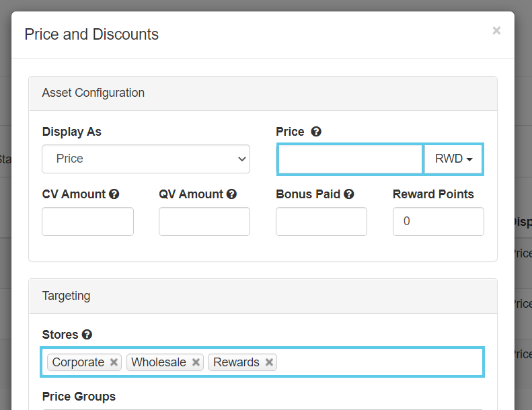Screen dimensions: 532x410
Task: Open the Display As dropdown
Action: click(146, 159)
